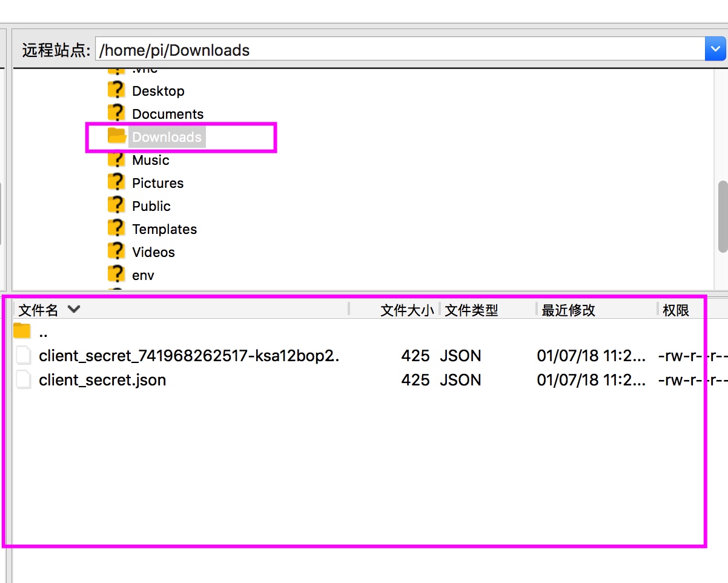Open the remote site path dropdown
728x583 pixels.
pos(715,49)
